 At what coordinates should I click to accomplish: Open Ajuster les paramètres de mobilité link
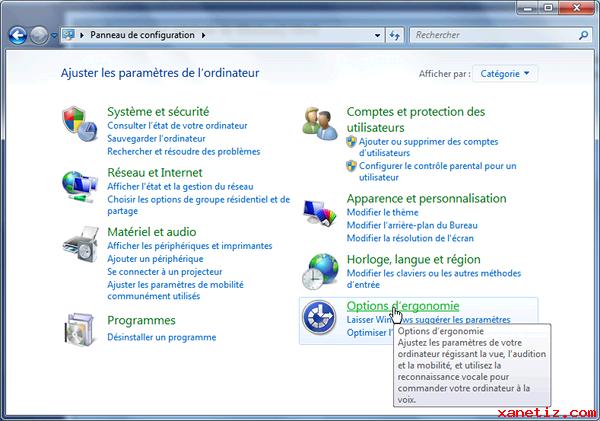pyautogui.click(x=175, y=290)
